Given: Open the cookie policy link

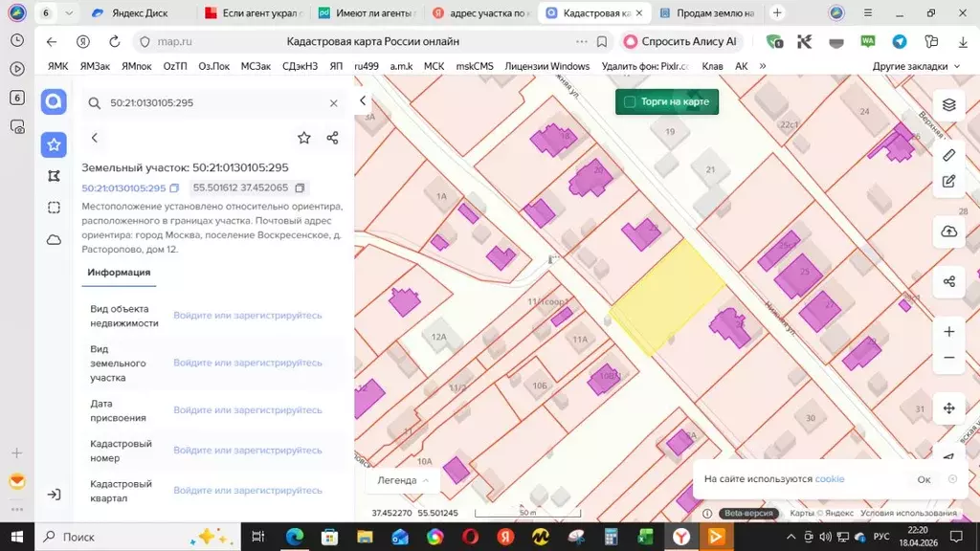Looking at the screenshot, I should click(x=830, y=479).
